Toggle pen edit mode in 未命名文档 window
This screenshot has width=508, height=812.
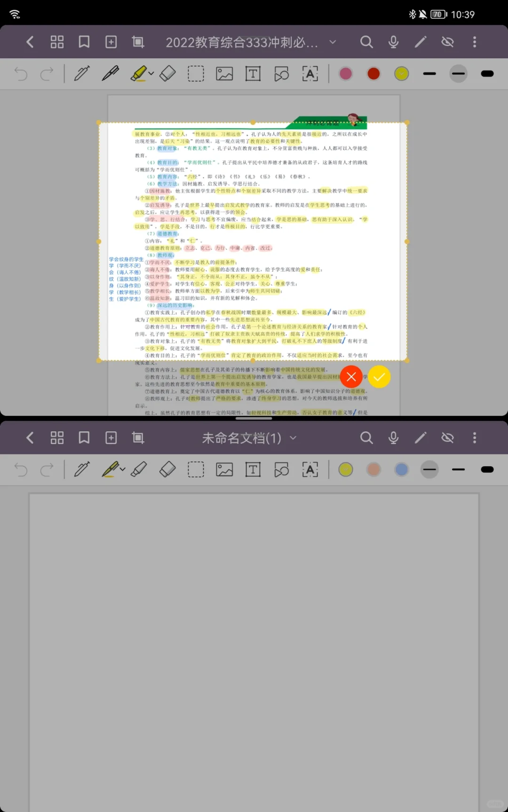421,438
